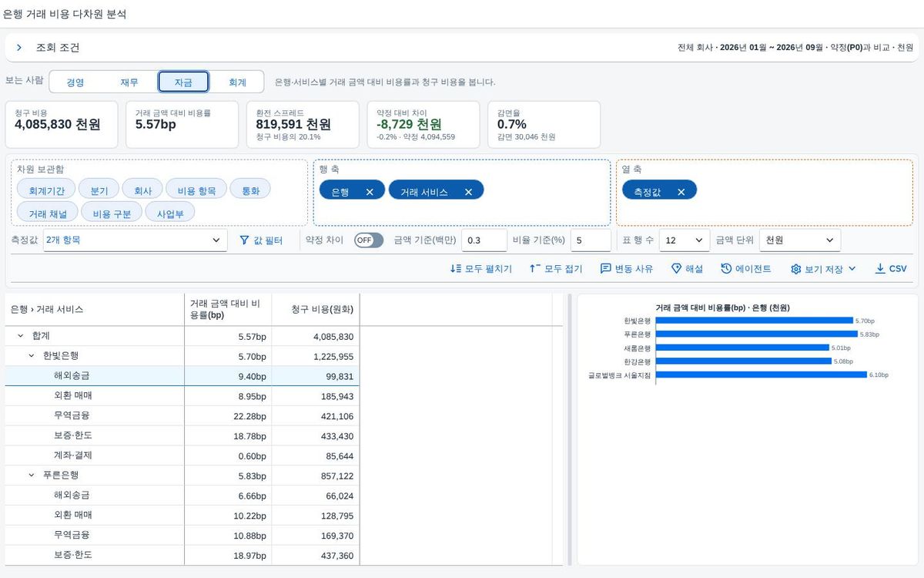Image resolution: width=924 pixels, height=578 pixels.
Task: Switch to the 회계 persona tab
Action: pyautogui.click(x=238, y=82)
